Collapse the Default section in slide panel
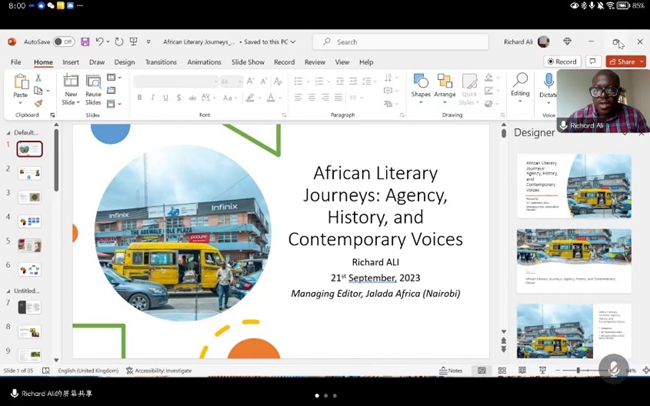This screenshot has width=650, height=406. point(8,132)
